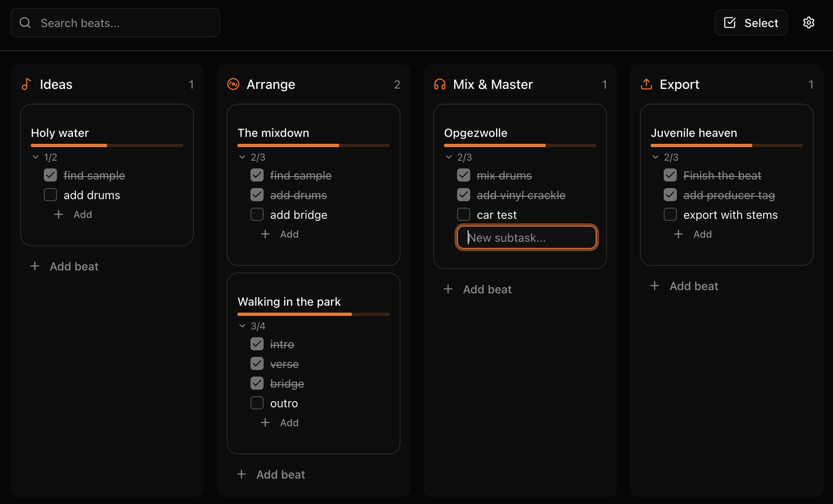Screen dimensions: 833x504
Task: Check the add drums subtask in Holy water
Action: (50, 195)
